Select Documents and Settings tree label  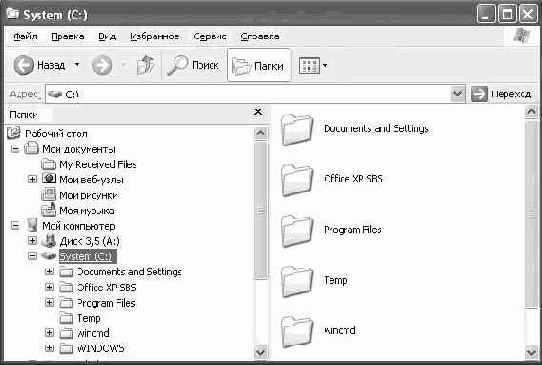pos(129,272)
